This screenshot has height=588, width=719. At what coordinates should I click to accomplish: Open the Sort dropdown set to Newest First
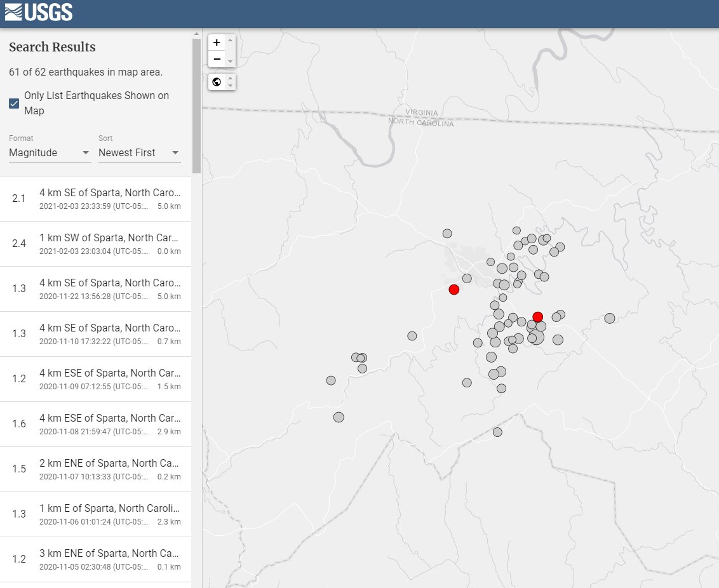coord(139,153)
